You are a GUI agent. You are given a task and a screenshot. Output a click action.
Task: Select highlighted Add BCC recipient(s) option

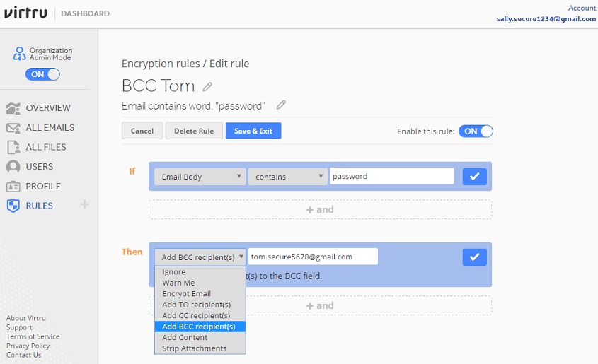(x=200, y=327)
